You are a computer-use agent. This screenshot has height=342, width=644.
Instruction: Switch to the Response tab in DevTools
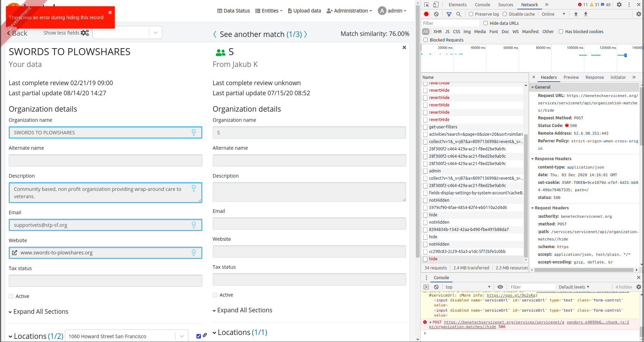594,77
